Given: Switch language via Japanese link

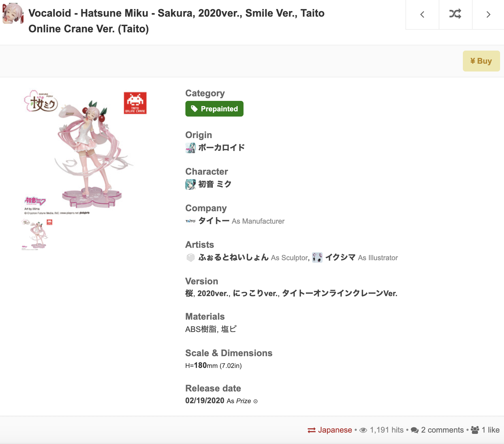Looking at the screenshot, I should click(330, 430).
